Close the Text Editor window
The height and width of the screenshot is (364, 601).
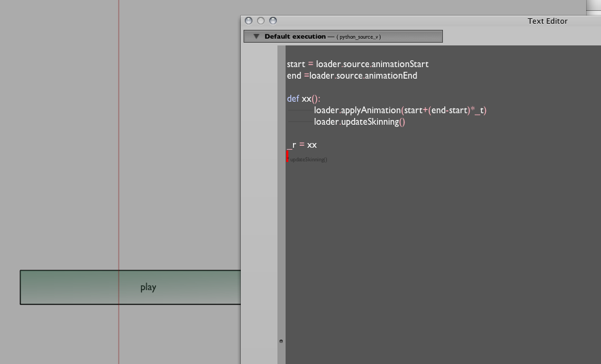coord(249,21)
